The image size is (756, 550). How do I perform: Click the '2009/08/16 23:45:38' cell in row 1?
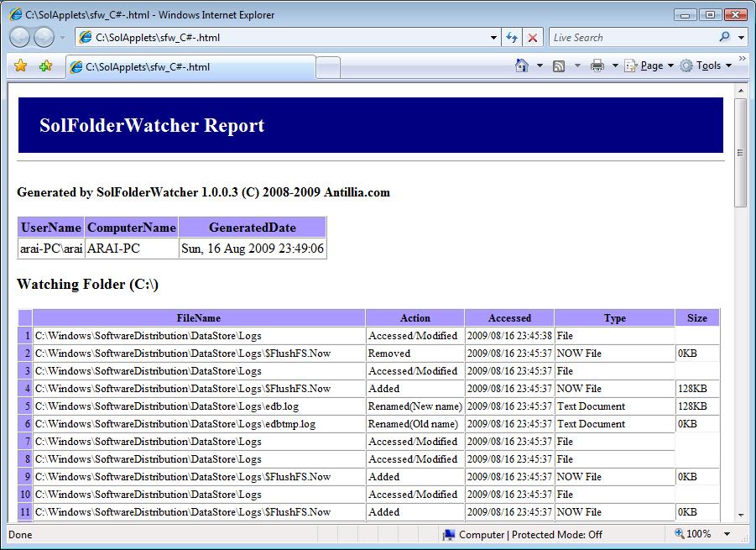tap(509, 336)
